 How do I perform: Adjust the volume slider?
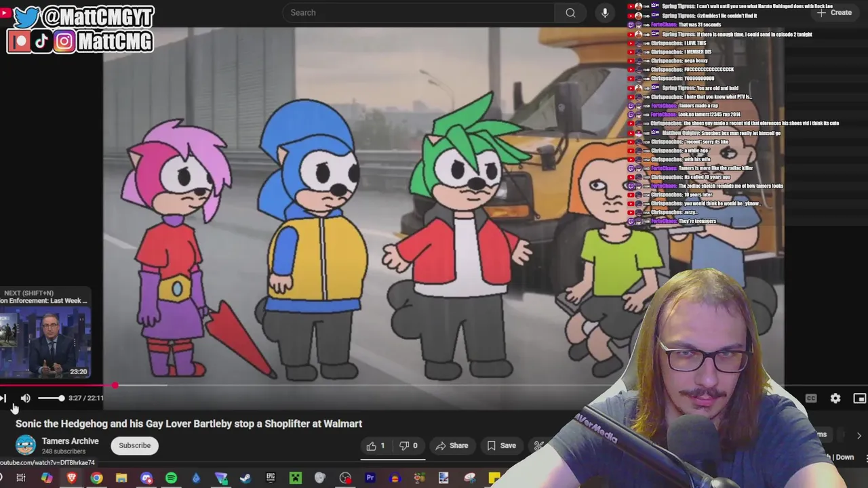click(50, 399)
